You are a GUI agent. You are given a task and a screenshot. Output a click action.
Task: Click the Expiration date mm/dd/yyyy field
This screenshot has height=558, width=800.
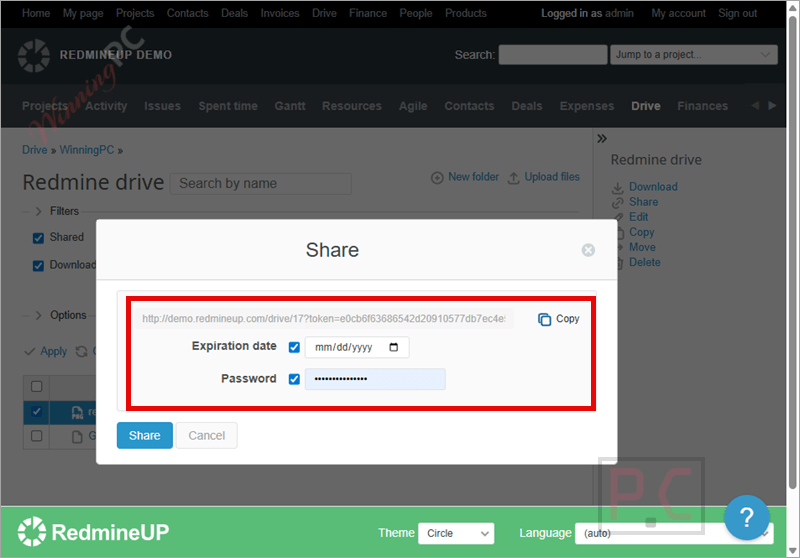coord(357,347)
